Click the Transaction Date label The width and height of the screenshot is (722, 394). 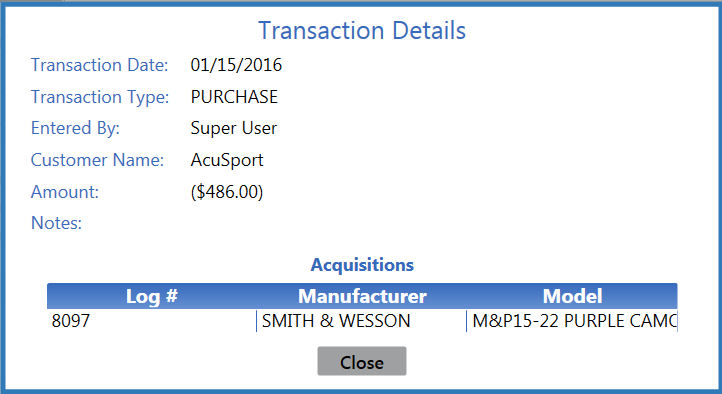coord(99,65)
